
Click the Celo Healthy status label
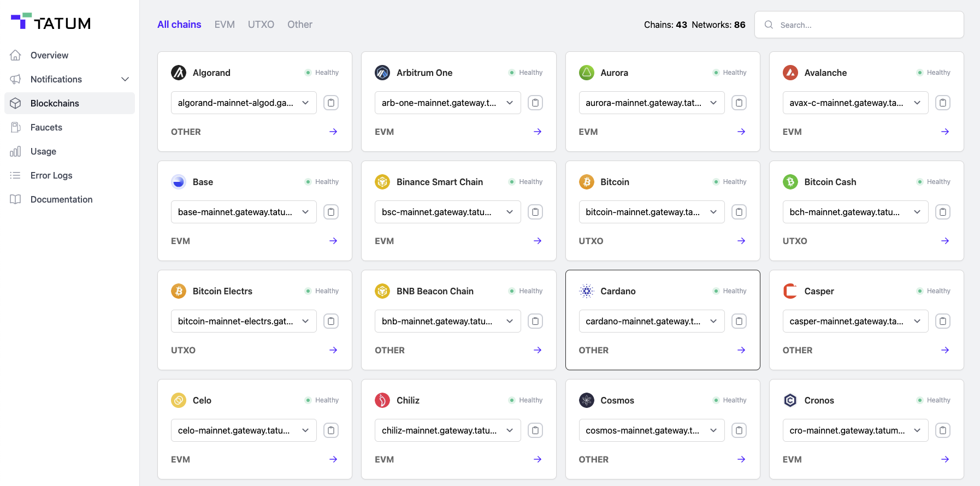pos(327,400)
